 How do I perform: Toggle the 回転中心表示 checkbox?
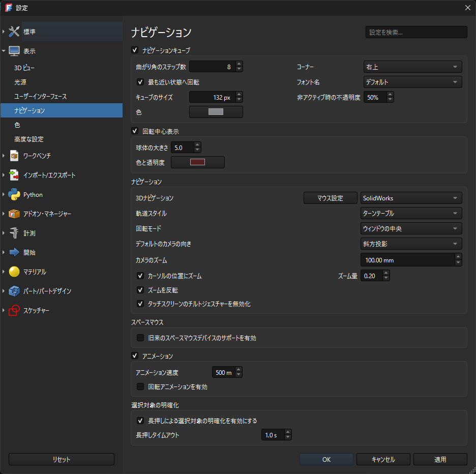(x=135, y=131)
